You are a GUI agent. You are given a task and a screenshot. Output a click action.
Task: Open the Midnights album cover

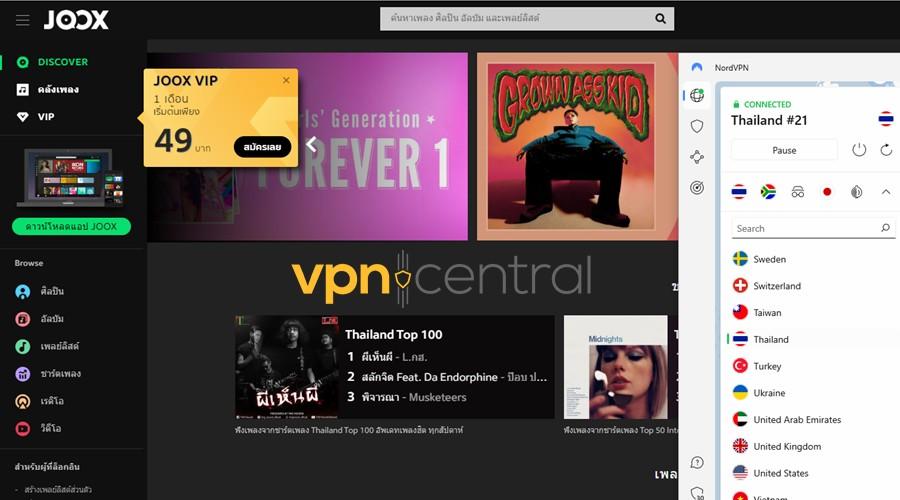coord(616,367)
